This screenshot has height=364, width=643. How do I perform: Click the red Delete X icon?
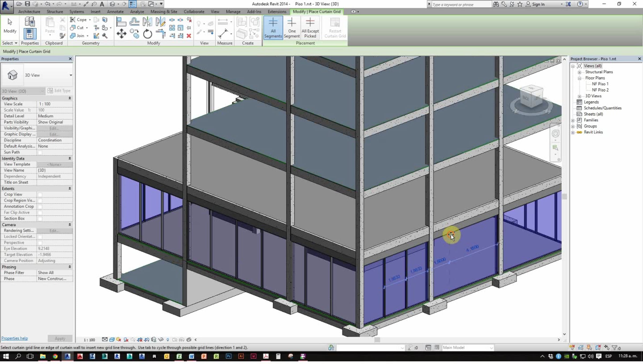tap(189, 36)
